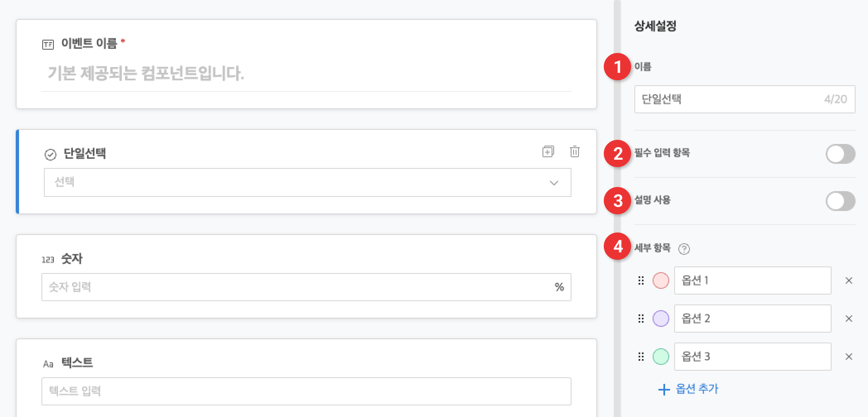
Task: Change the green color swatch of 옵션 3
Action: [x=661, y=357]
